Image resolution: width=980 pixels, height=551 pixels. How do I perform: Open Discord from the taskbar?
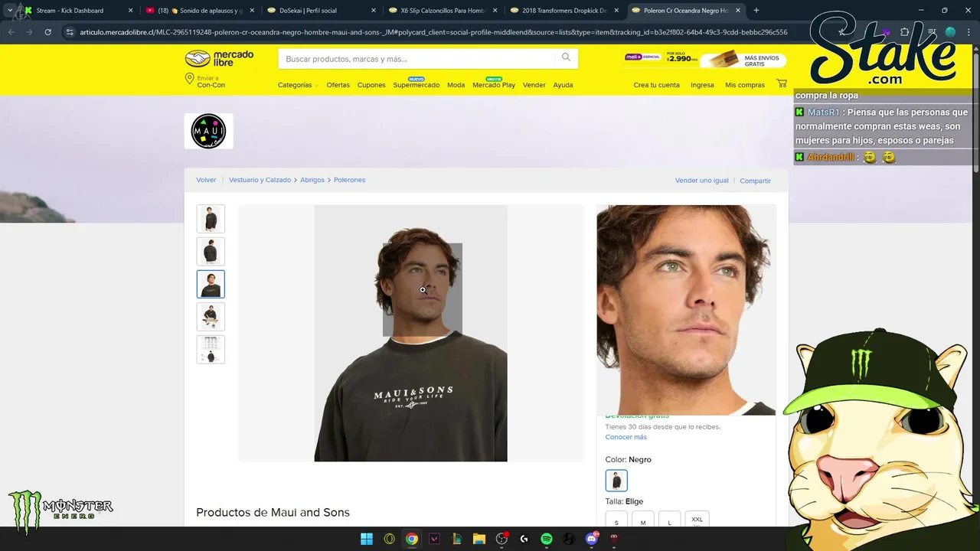tap(591, 539)
